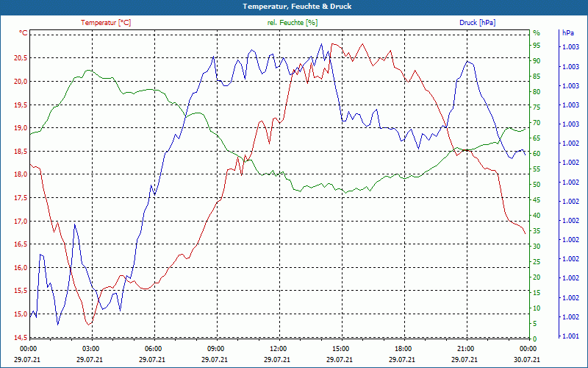Click the 03:00 time axis label
The height and width of the screenshot is (368, 588).
point(90,349)
